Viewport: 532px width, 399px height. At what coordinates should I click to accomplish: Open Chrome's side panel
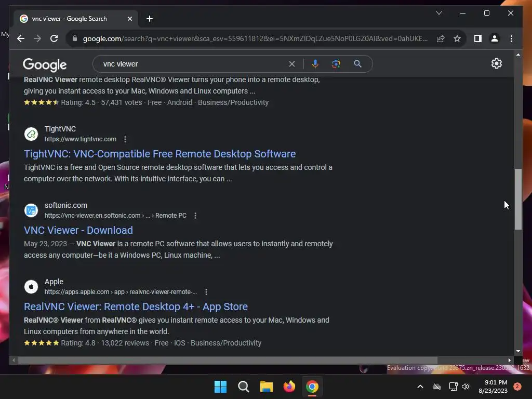[478, 38]
